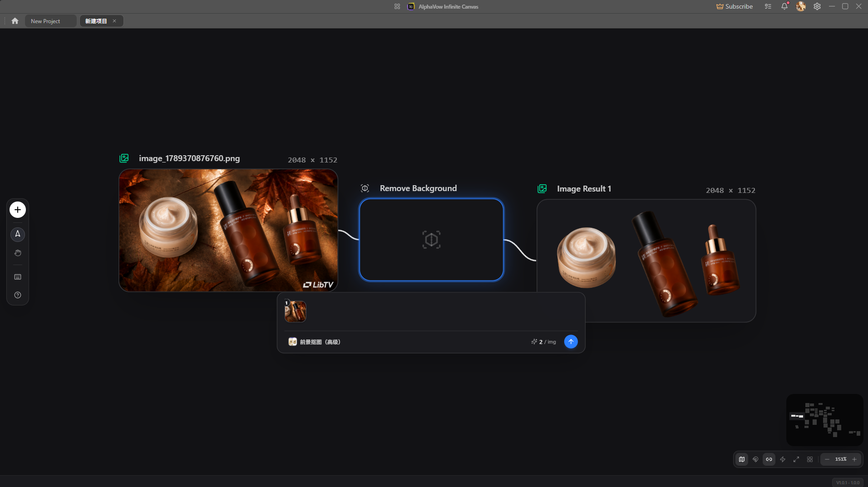Viewport: 868px width, 487px height.
Task: Click the fit-to-screen arrows icon
Action: (x=796, y=459)
